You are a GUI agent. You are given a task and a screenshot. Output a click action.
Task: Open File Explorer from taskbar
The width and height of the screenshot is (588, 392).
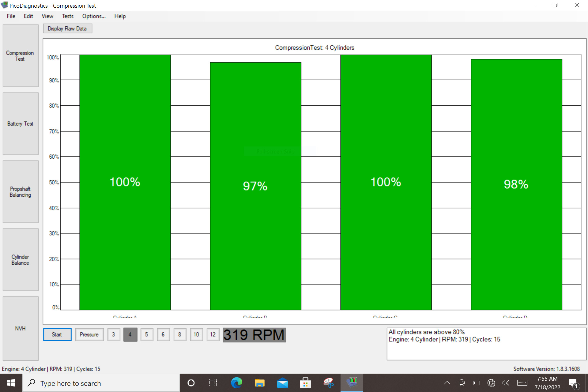(259, 383)
